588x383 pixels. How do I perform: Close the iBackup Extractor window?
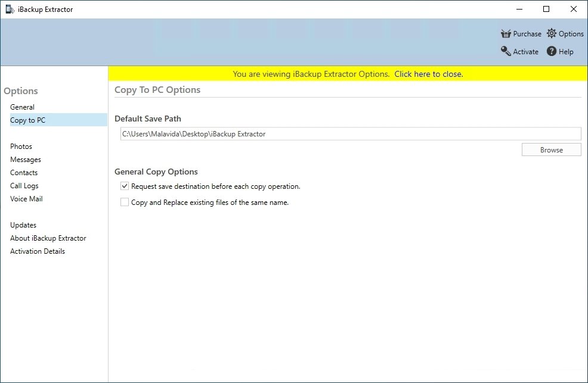(x=573, y=9)
